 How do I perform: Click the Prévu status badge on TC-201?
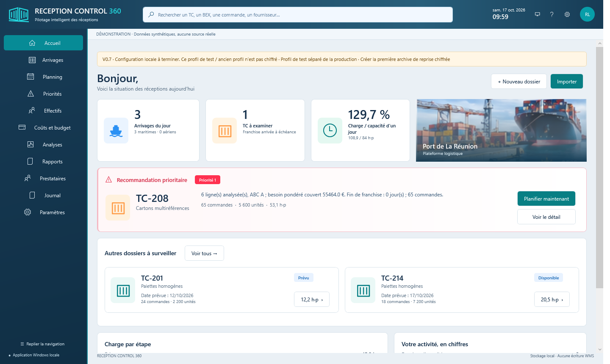304,278
